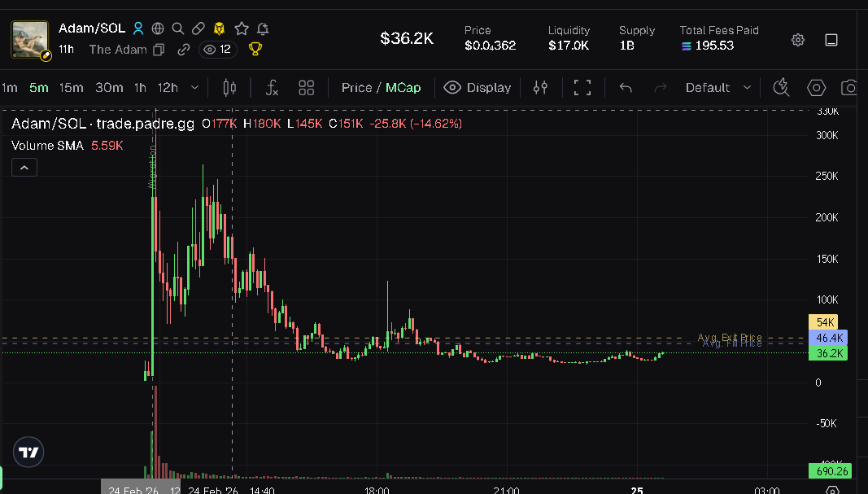Click the 54K yellow price label
Screen dimensions: 868x494
pos(823,321)
